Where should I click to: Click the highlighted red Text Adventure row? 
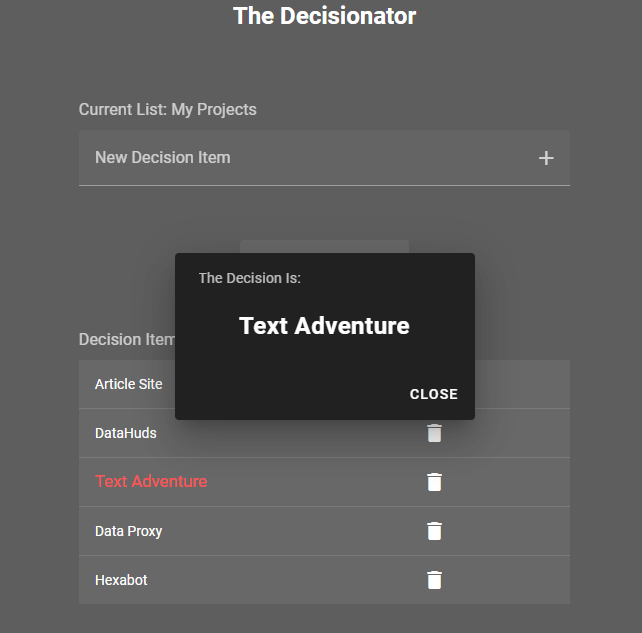[x=324, y=482]
